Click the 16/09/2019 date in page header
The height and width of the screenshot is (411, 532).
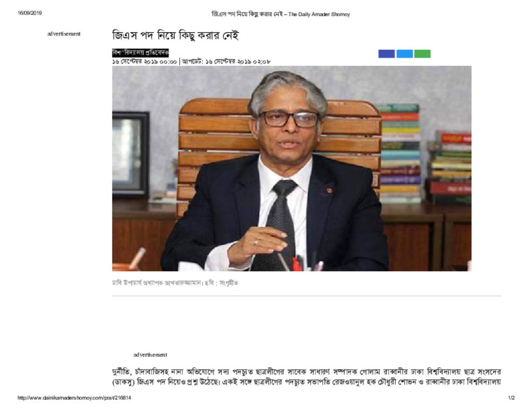click(30, 13)
